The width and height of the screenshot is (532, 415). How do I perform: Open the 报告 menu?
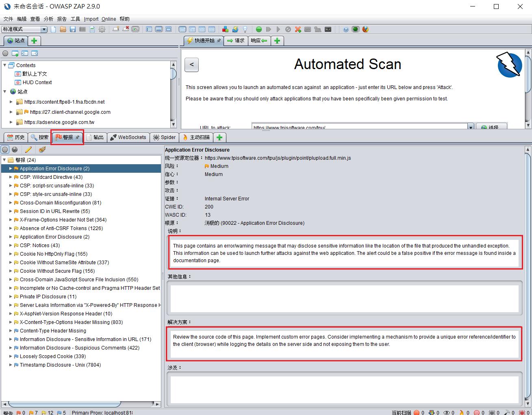(x=62, y=19)
